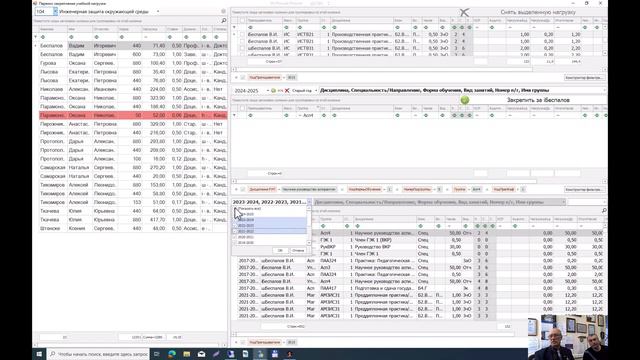This screenshot has height=360, width=640.
Task: Click the green circle icon beside Закрепить за Беспалов
Action: [x=465, y=100]
